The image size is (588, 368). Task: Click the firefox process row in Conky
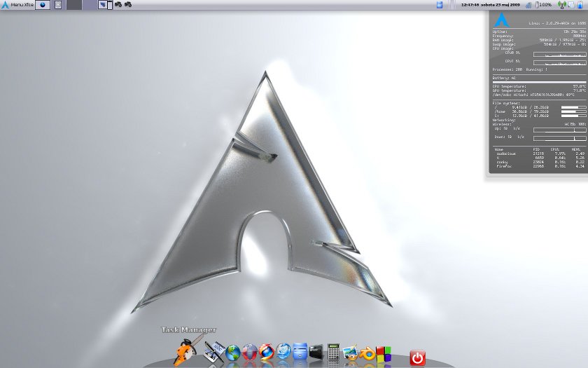coord(539,166)
